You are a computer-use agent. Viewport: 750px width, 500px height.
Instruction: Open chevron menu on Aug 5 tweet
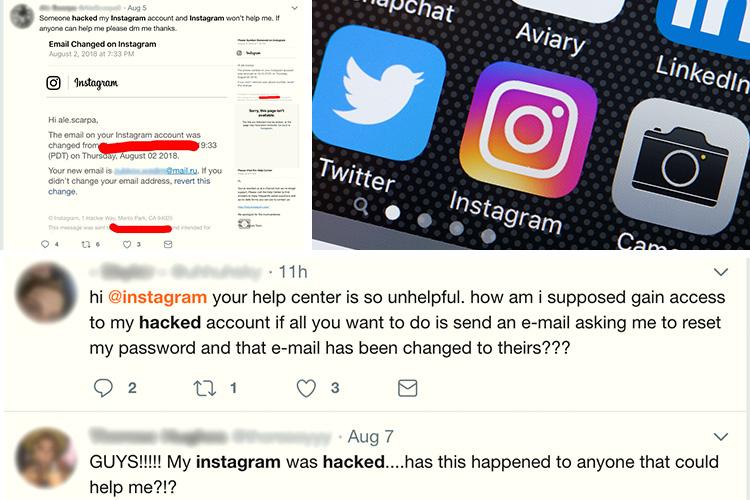coord(295,8)
